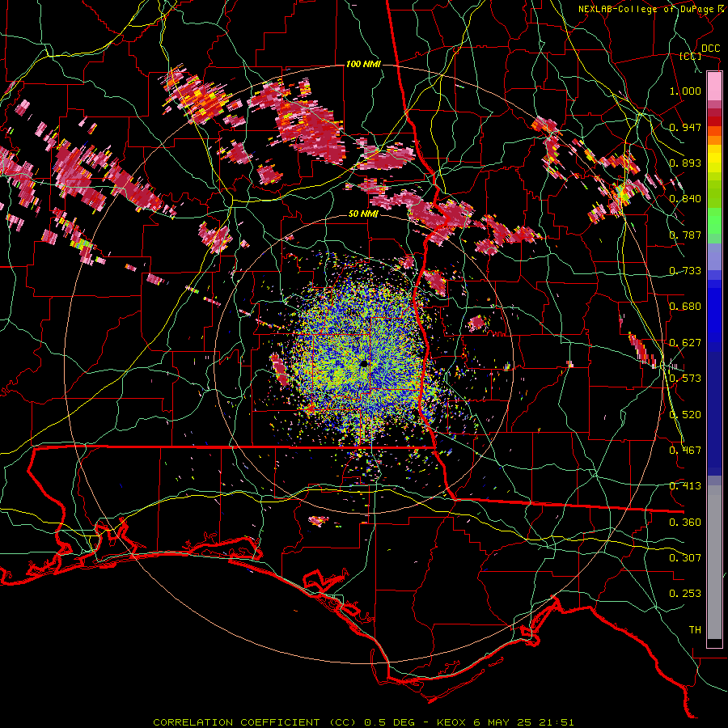Select the 0.787 scale value
The height and width of the screenshot is (728, 728).
click(685, 235)
